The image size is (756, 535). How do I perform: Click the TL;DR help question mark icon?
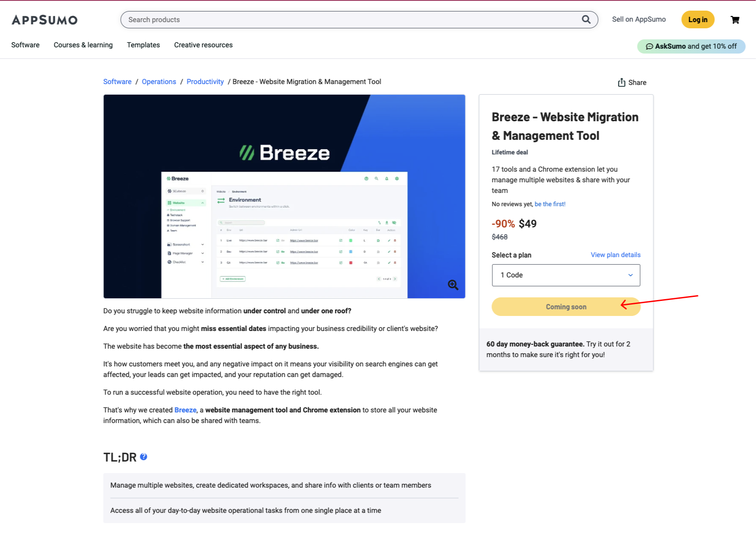click(x=144, y=457)
